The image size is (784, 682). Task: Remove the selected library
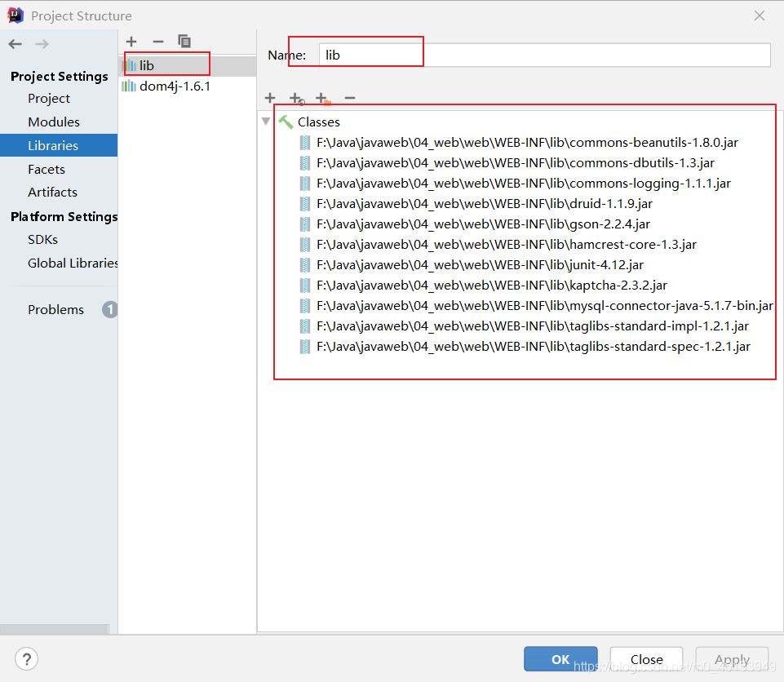[x=158, y=42]
